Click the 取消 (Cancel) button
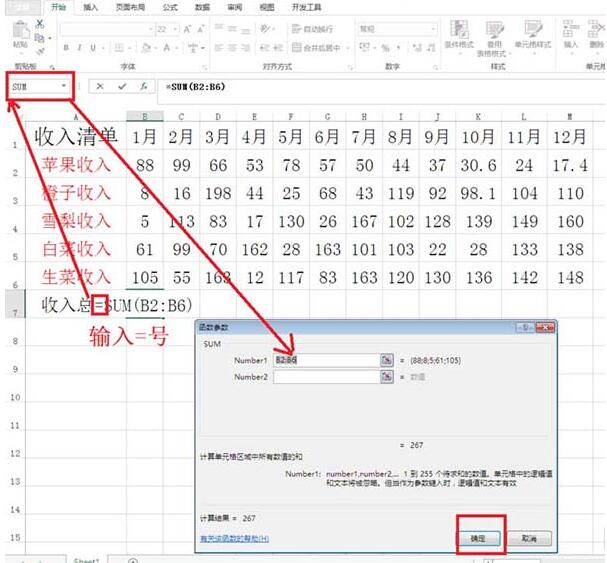 529,538
